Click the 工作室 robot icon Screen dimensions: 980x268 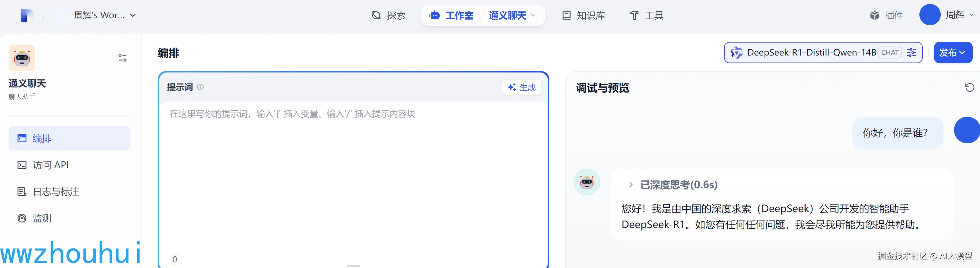pos(435,16)
